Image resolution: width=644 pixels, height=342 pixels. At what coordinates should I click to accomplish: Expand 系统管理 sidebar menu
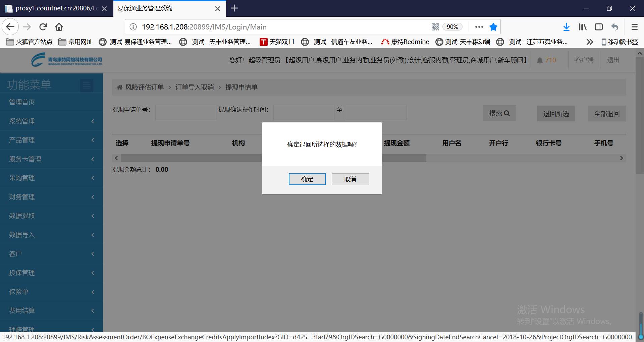click(x=51, y=121)
